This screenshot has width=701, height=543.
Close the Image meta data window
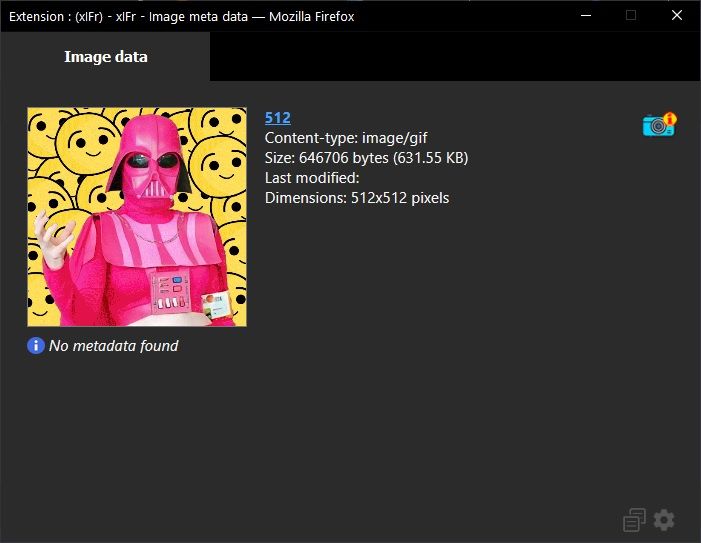pos(677,16)
